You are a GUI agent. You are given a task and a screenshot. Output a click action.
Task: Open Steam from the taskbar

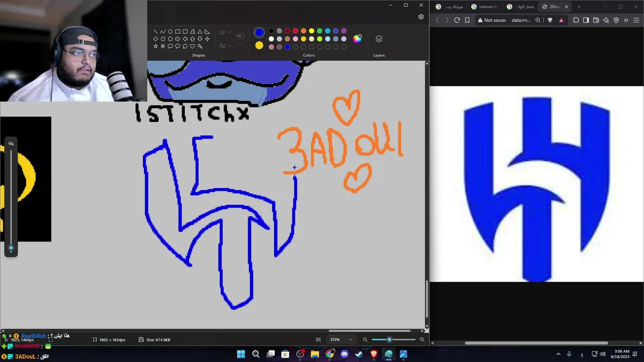pyautogui.click(x=359, y=354)
